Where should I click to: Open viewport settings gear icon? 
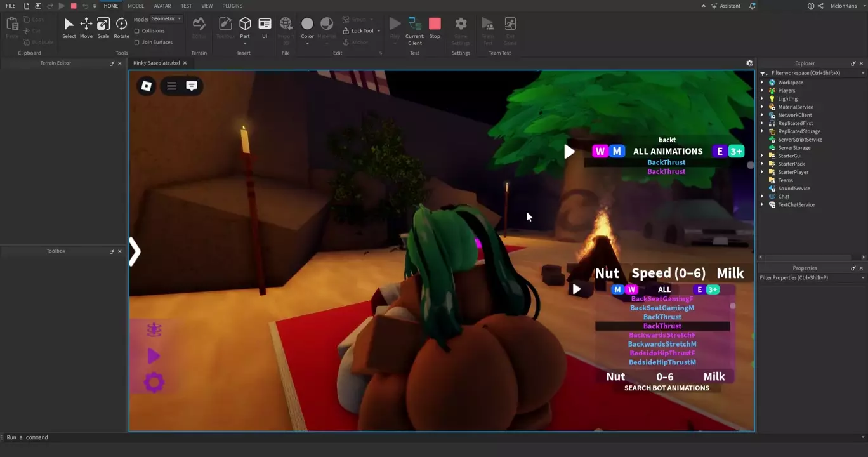pyautogui.click(x=749, y=63)
